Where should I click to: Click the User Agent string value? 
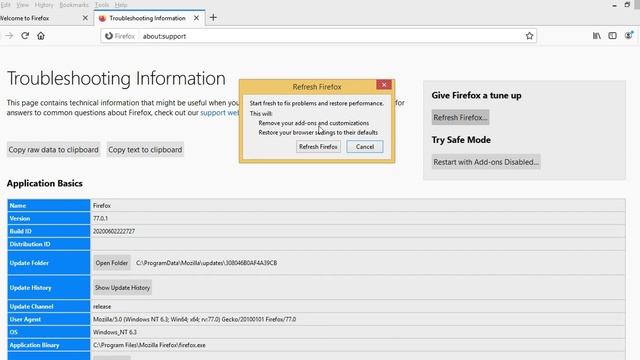click(194, 319)
